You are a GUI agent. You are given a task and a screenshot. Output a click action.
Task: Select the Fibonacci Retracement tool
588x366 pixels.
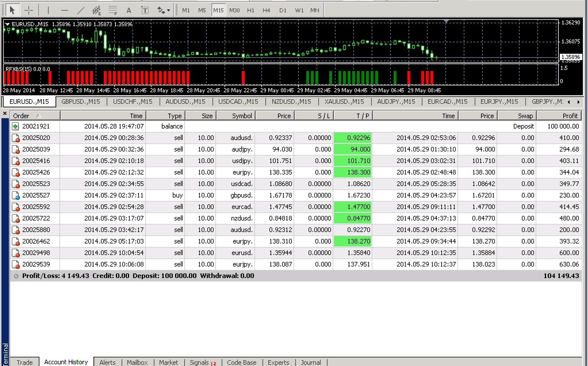coord(113,11)
